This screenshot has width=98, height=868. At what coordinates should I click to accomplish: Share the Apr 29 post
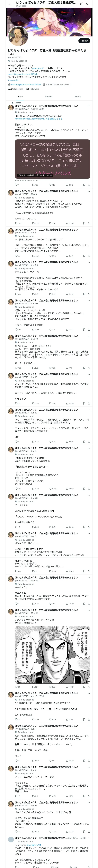point(89,294)
